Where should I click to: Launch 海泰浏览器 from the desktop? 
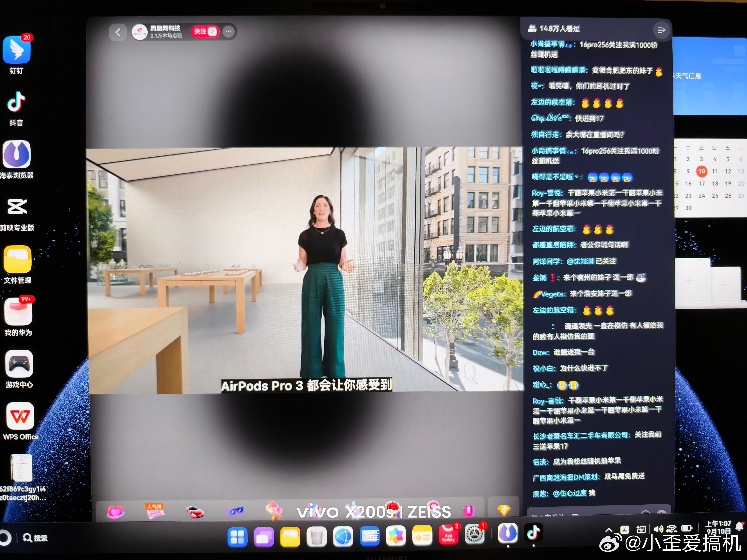pos(17,155)
